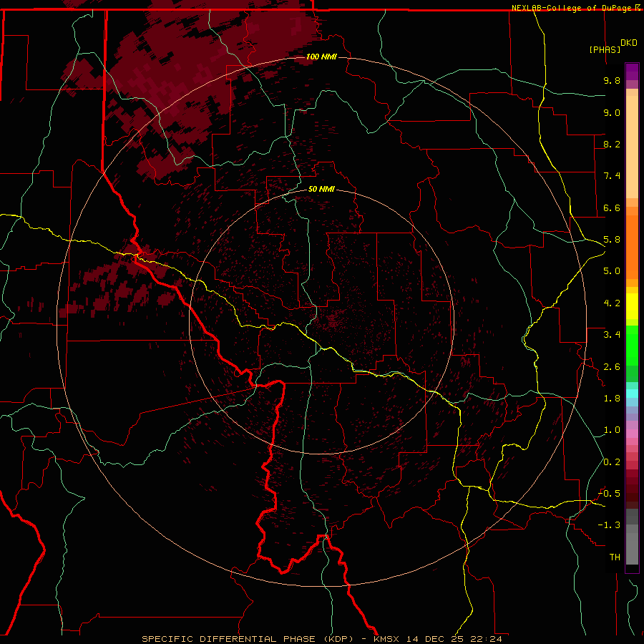This screenshot has height=644, width=644.
Task: Click the 100 NMI range ring label
Action: pos(321,57)
